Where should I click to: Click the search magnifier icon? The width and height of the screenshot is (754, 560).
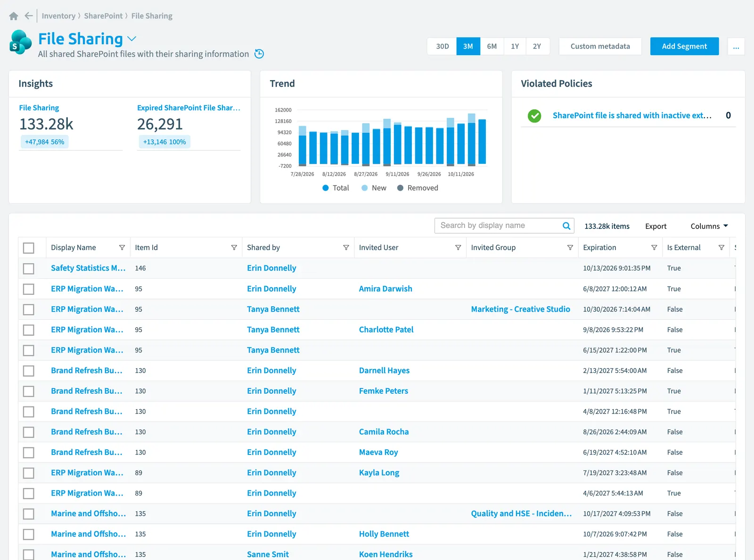pyautogui.click(x=566, y=226)
